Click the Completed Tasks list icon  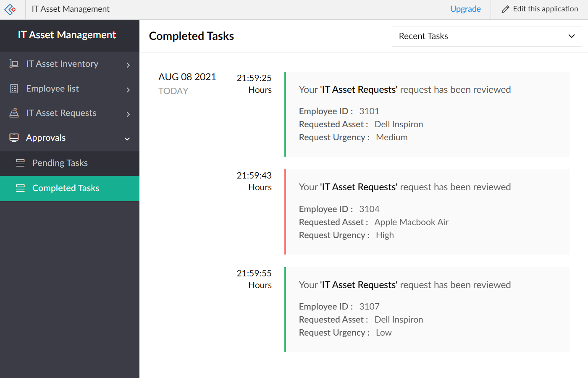click(x=20, y=188)
